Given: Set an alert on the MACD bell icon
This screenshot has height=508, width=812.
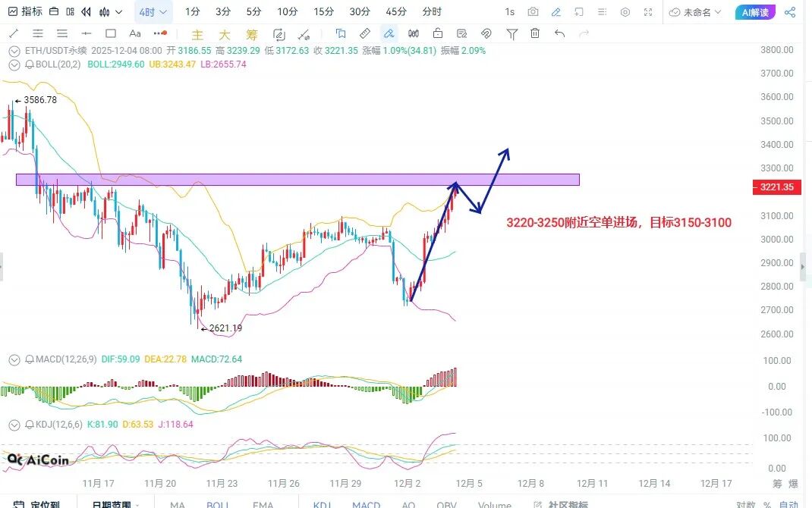Looking at the screenshot, I should (x=30, y=359).
